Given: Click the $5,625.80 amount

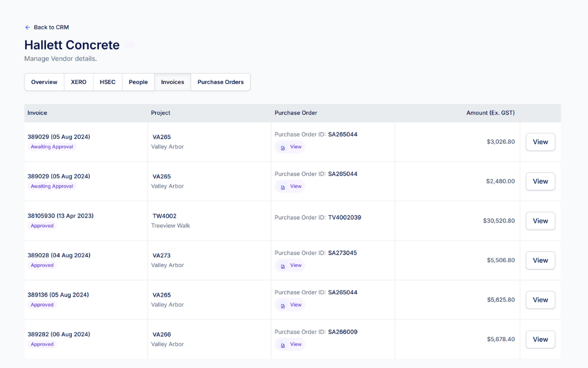Looking at the screenshot, I should 501,300.
